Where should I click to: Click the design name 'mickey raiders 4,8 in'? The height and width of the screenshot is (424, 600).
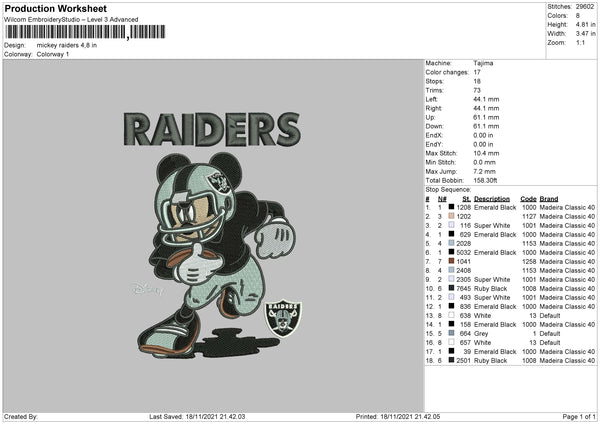pos(67,45)
